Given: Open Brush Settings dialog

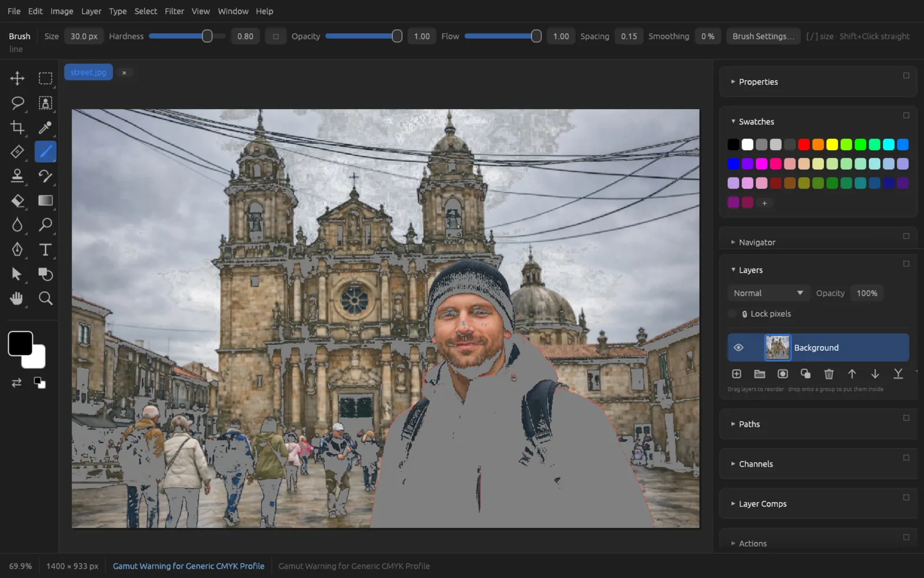Looking at the screenshot, I should click(763, 36).
